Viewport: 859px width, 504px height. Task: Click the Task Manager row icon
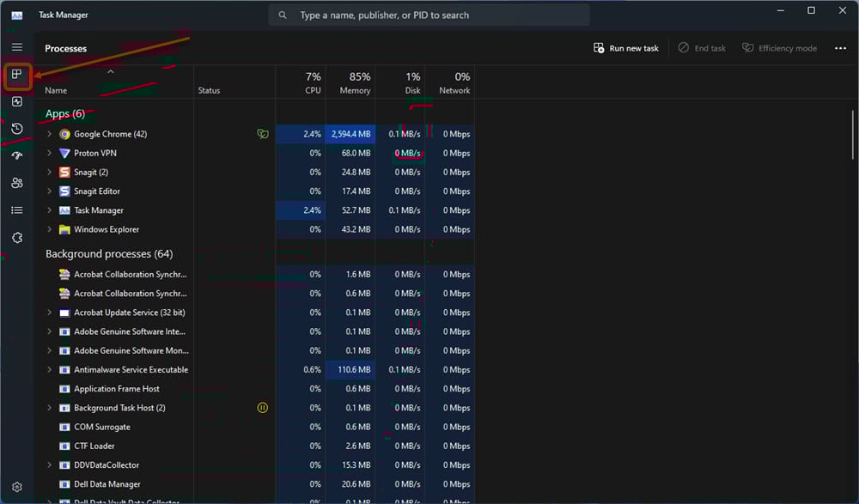point(64,210)
